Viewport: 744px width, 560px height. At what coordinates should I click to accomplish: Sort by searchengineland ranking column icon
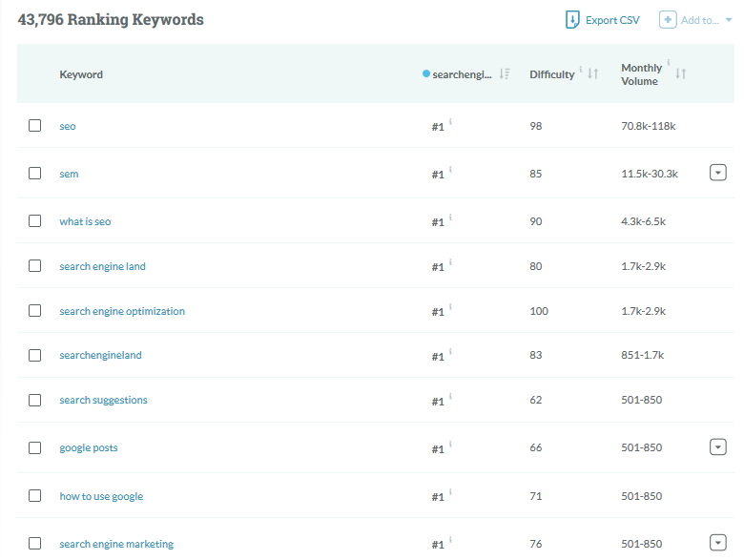point(505,74)
